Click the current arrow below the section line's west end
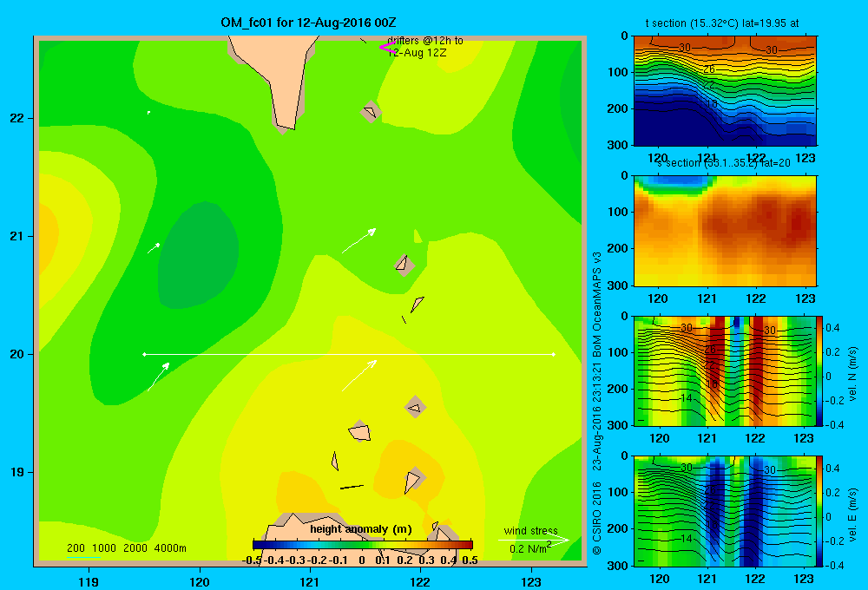 158,377
